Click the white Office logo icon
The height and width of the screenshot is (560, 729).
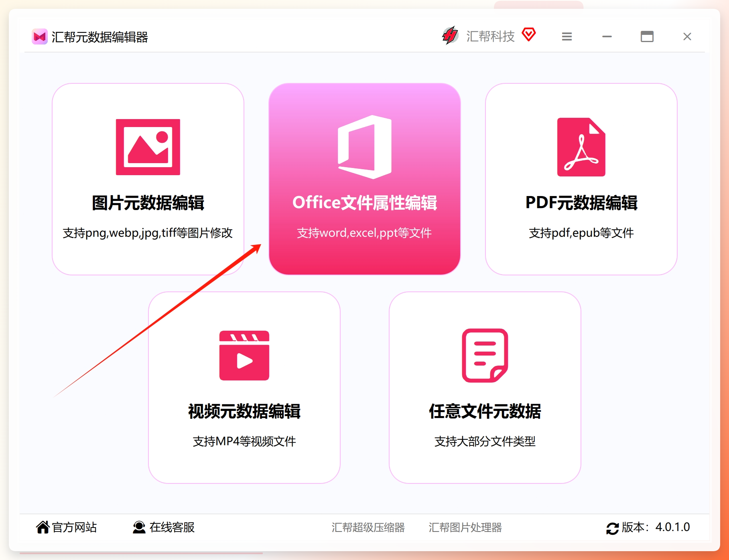click(365, 147)
